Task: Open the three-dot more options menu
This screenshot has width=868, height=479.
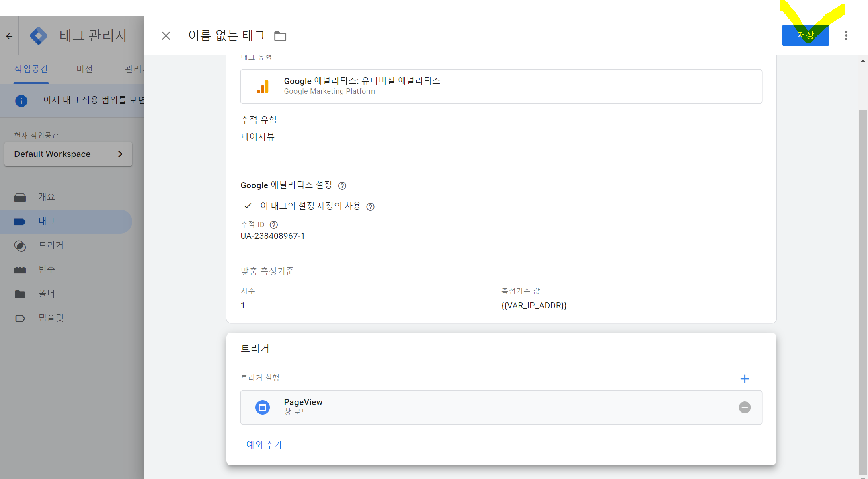Action: [x=846, y=35]
